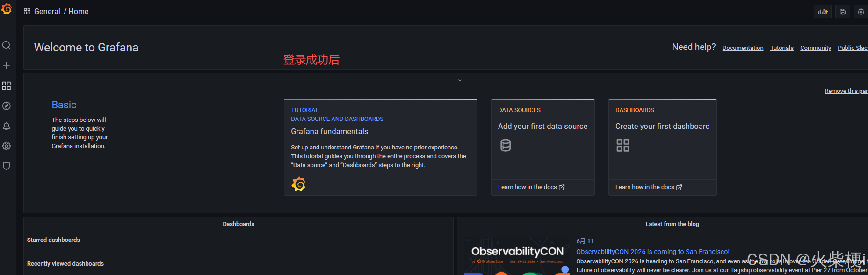Click the database icon in Data Sources card
This screenshot has width=868, height=275.
[506, 145]
